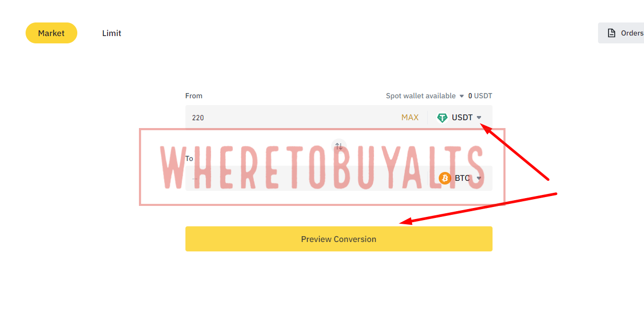Screen dimensions: 644x334
Task: Click the 0 USDT balance text
Action: tap(480, 96)
